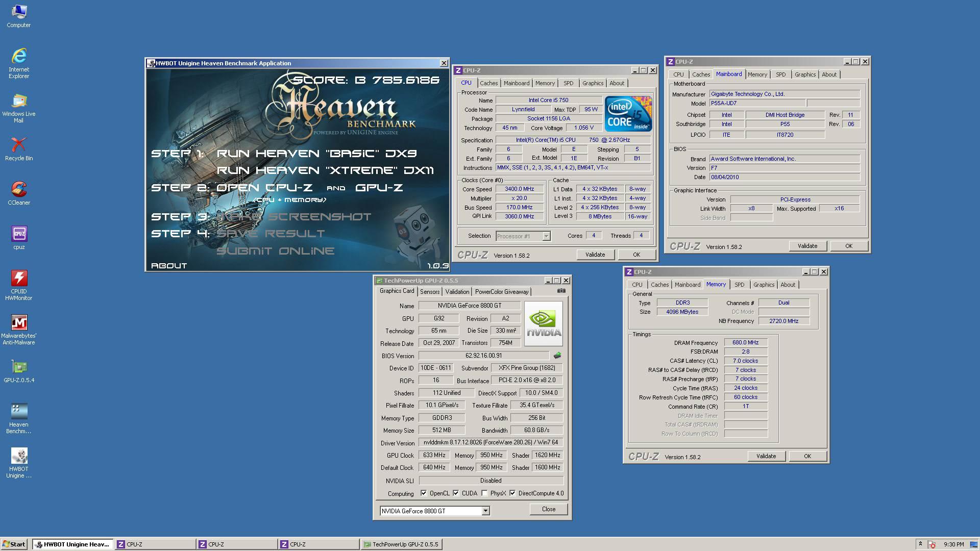Viewport: 980px width, 551px height.
Task: Open the Processor #1 selection dropdown
Action: tap(523, 236)
